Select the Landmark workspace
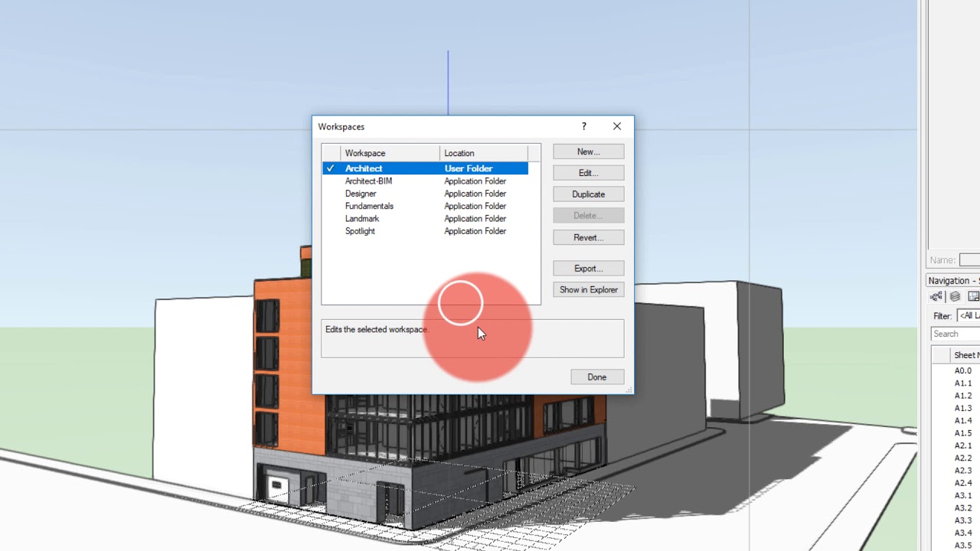 (x=425, y=219)
